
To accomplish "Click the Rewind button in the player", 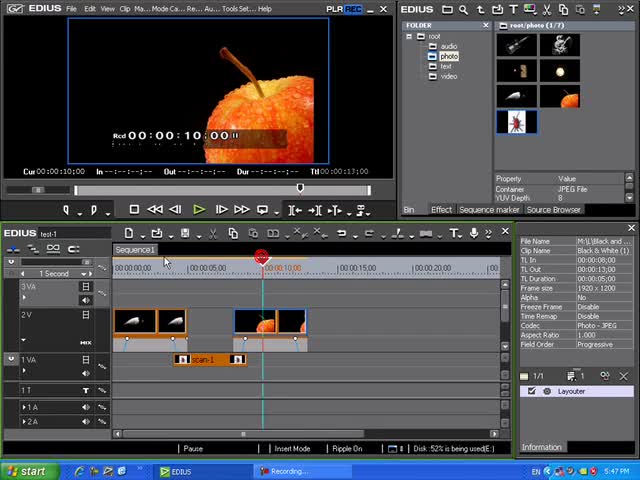I will (155, 210).
